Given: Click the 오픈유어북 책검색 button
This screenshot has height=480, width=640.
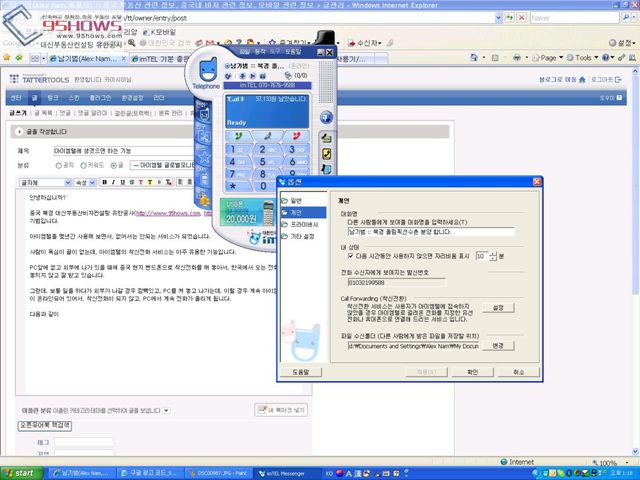Looking at the screenshot, I should [x=44, y=425].
